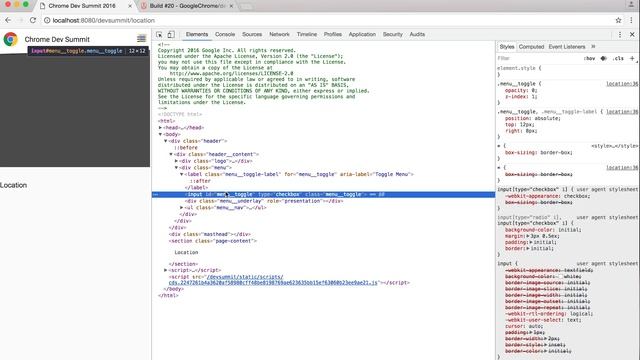Select the Event Listeners sidebar tab
The image size is (640, 360).
567,47
